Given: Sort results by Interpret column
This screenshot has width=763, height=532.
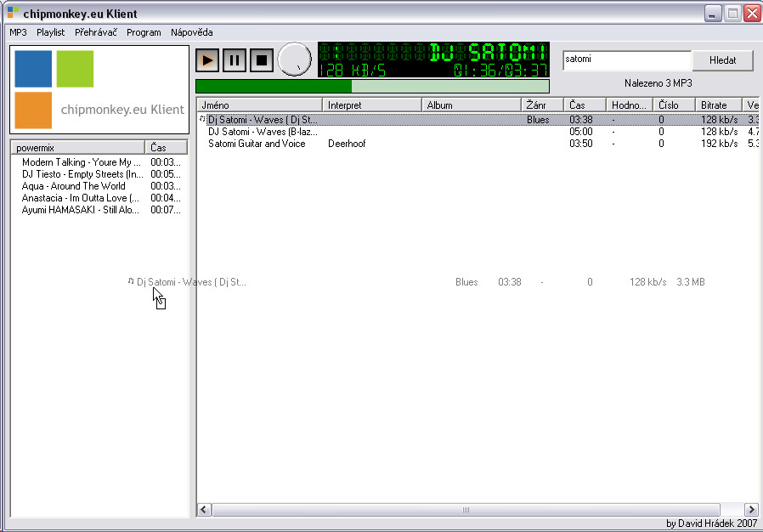Looking at the screenshot, I should pyautogui.click(x=372, y=105).
